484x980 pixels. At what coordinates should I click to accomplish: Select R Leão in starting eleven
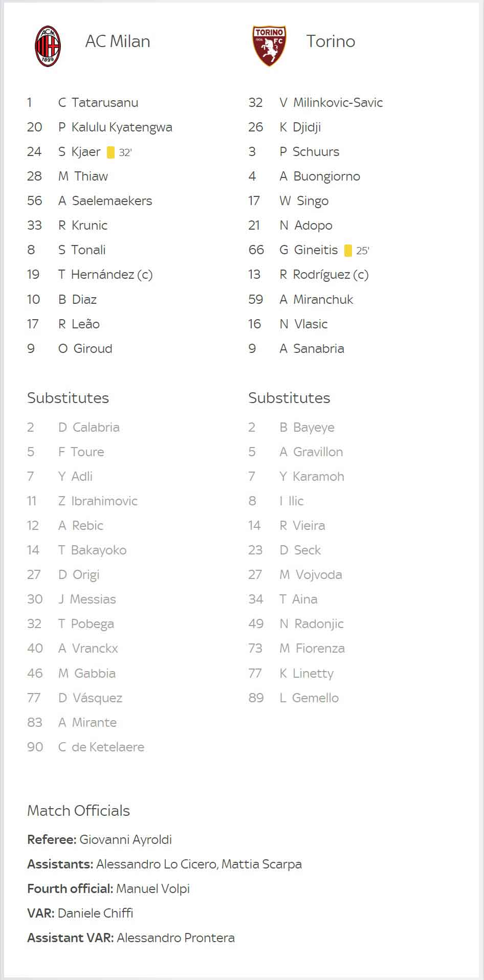[x=79, y=324]
